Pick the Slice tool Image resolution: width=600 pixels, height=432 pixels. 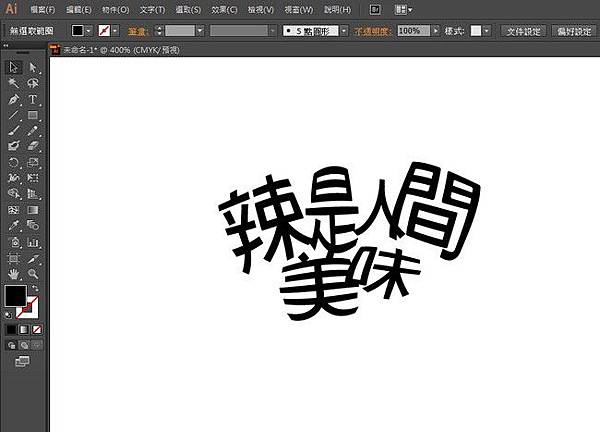point(33,259)
